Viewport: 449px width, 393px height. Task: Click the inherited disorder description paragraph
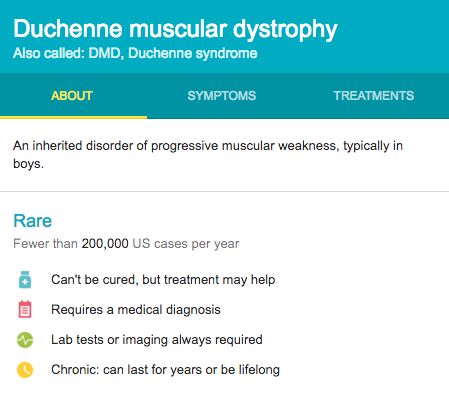click(208, 155)
